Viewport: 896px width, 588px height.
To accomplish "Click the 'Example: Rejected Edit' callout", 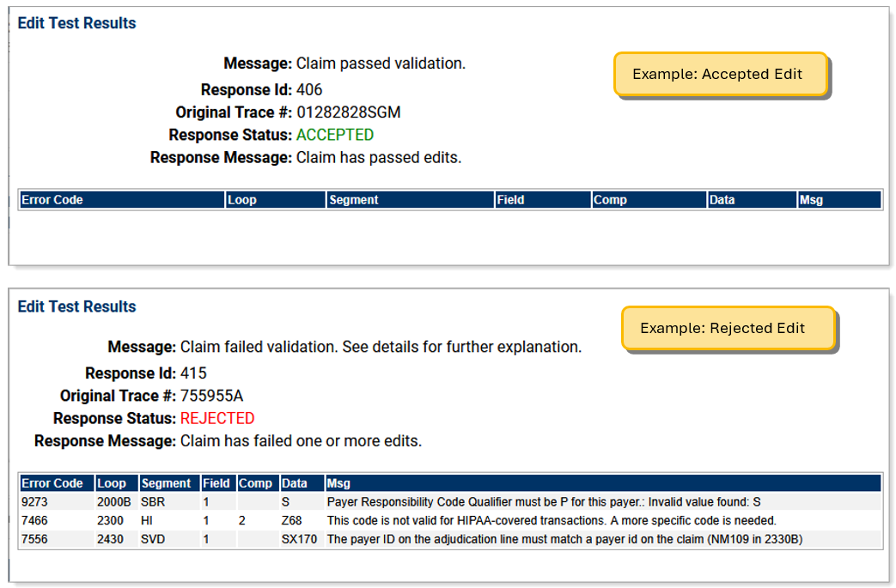I will click(726, 328).
